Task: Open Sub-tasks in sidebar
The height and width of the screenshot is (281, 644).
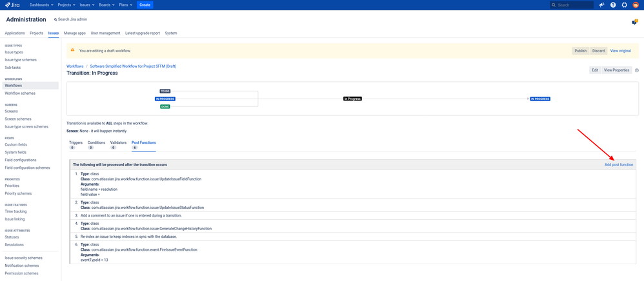Action: (12, 67)
